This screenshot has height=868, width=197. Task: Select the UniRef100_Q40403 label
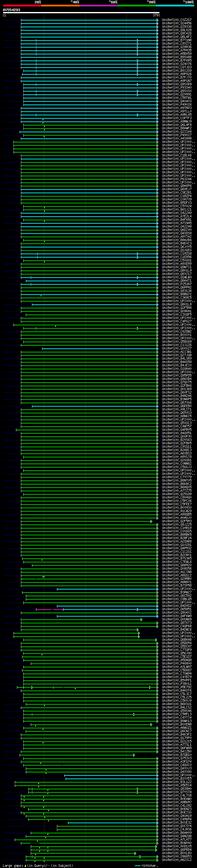[177, 101]
